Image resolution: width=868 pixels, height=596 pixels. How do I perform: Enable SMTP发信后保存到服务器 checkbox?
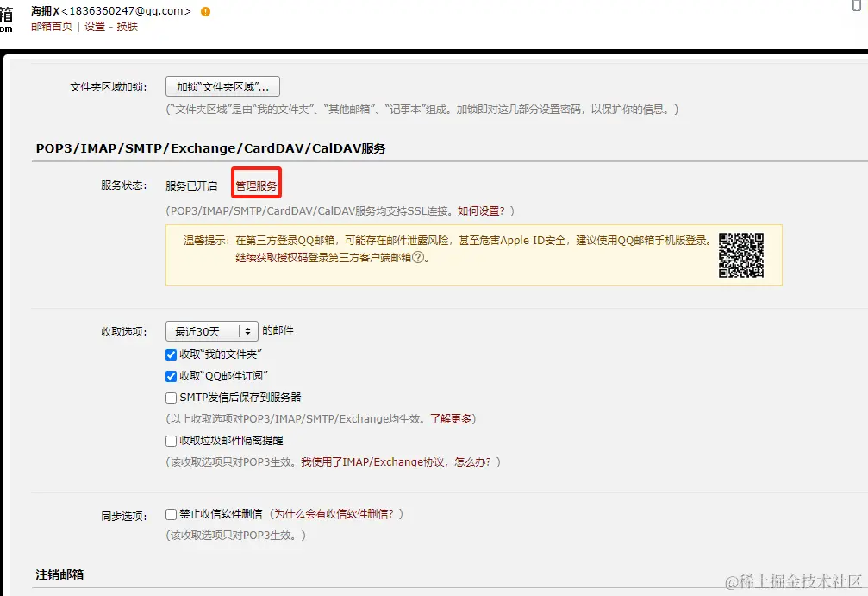[x=171, y=398]
